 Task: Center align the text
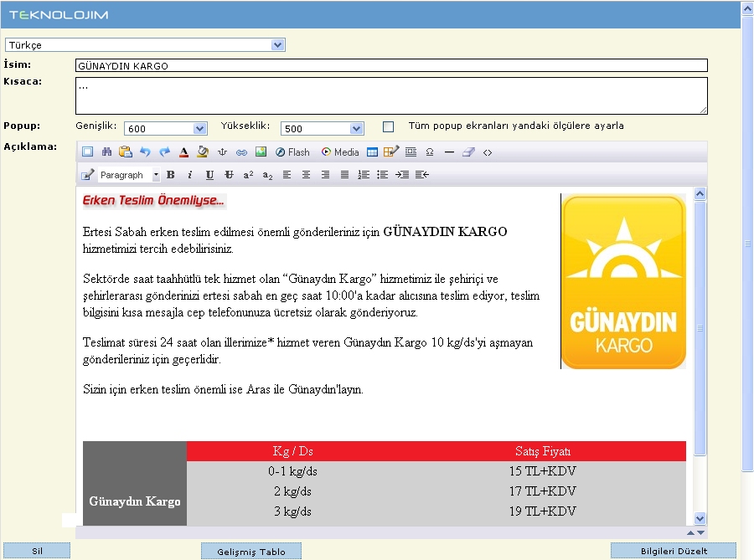(x=306, y=175)
